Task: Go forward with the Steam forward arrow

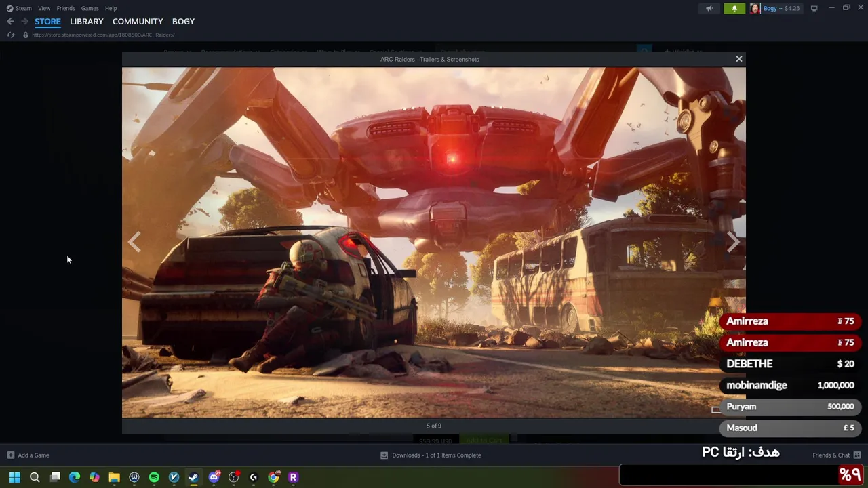Action: pyautogui.click(x=24, y=22)
